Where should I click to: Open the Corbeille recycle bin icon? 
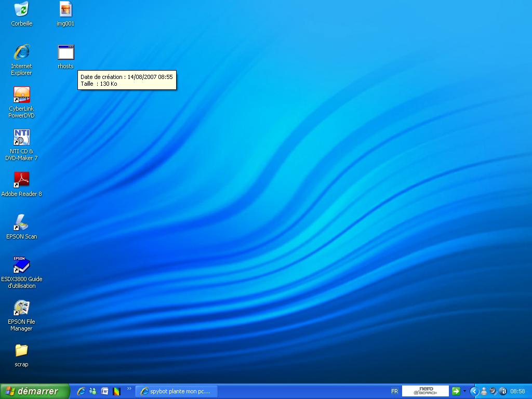[22, 9]
